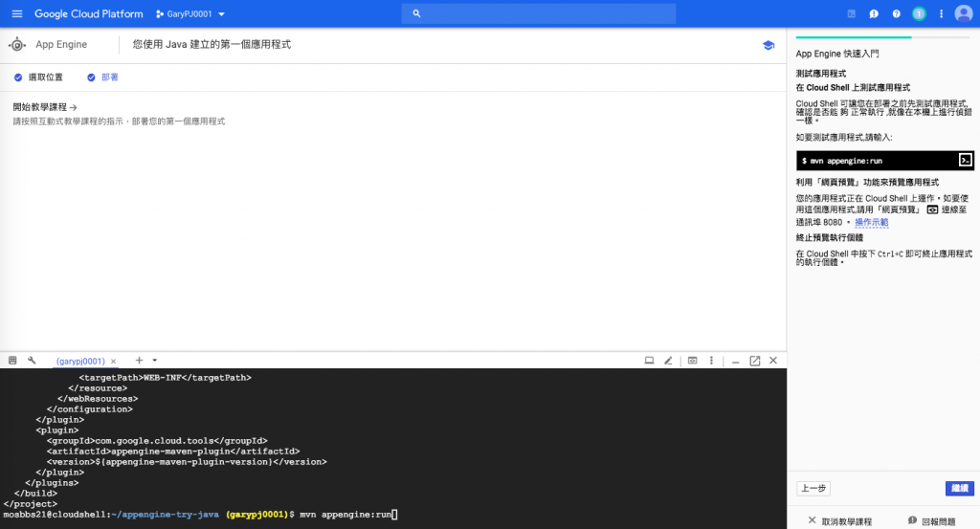
Task: Add a new Cloud Shell session tab
Action: pos(140,361)
